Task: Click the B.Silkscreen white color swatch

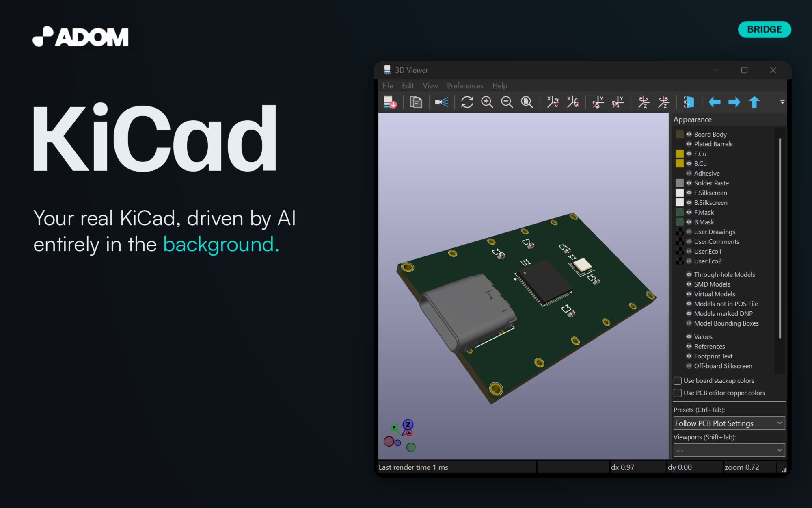Action: [x=679, y=202]
